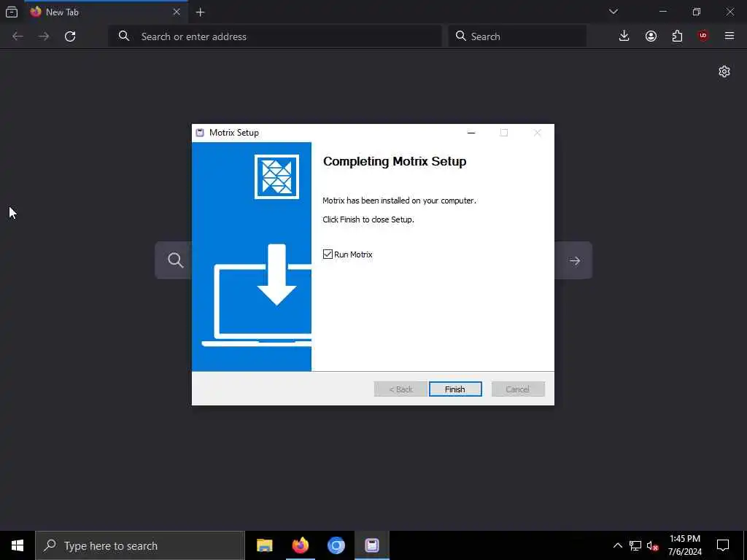Expand the list all tabs chevron
Viewport: 747px width, 560px height.
coord(613,12)
